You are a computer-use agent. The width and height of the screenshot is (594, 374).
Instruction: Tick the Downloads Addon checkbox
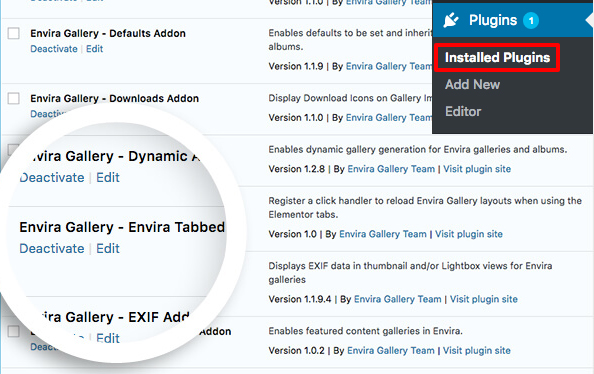click(x=14, y=99)
